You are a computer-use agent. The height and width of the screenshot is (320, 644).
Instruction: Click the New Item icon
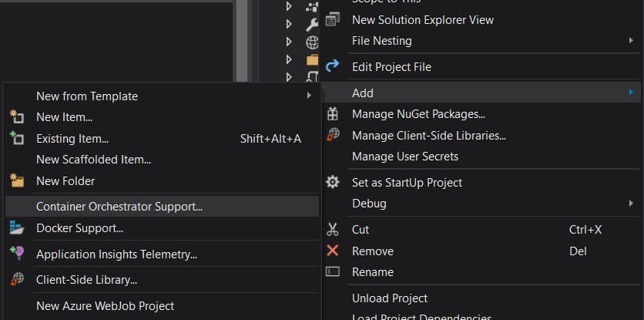[x=17, y=117]
